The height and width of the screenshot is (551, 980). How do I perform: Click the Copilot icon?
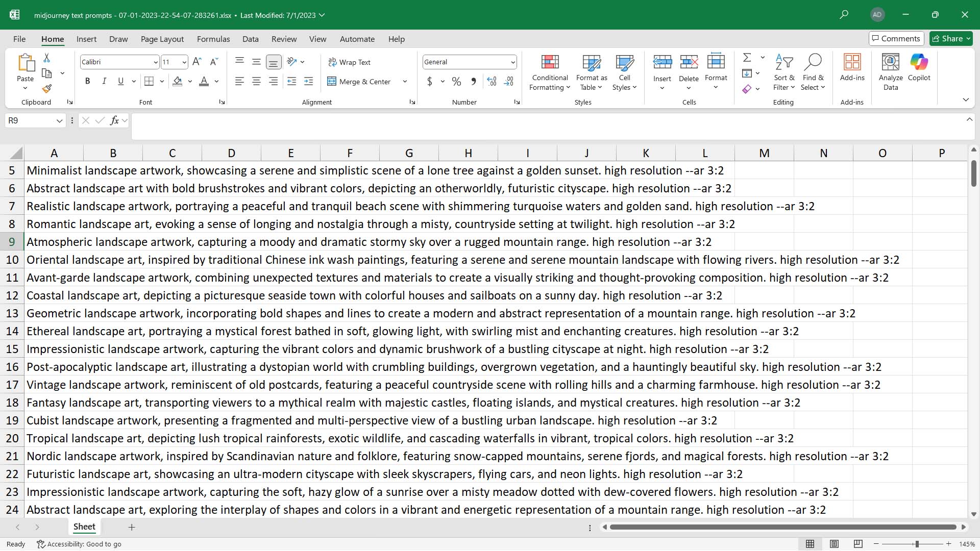(919, 66)
